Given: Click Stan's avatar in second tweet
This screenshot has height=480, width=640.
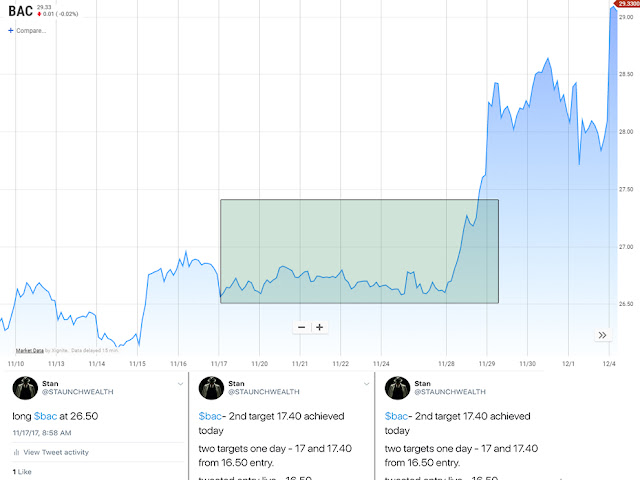Looking at the screenshot, I should coord(211,387).
